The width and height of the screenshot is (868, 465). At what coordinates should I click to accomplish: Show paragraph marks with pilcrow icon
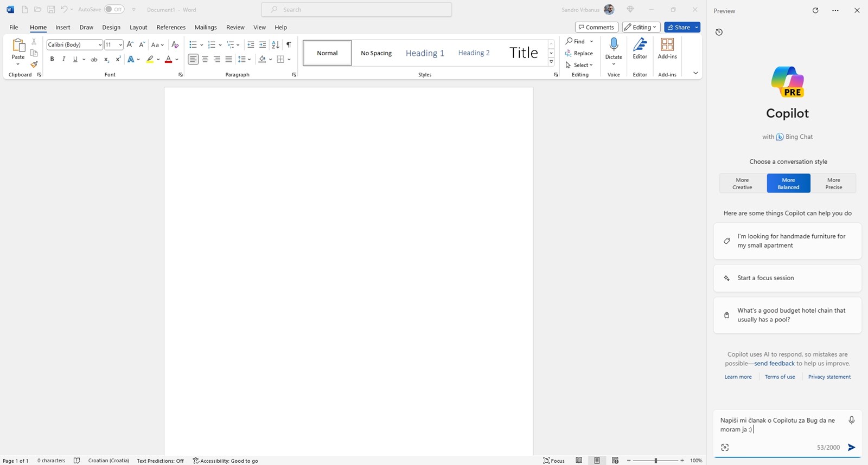[x=289, y=45]
